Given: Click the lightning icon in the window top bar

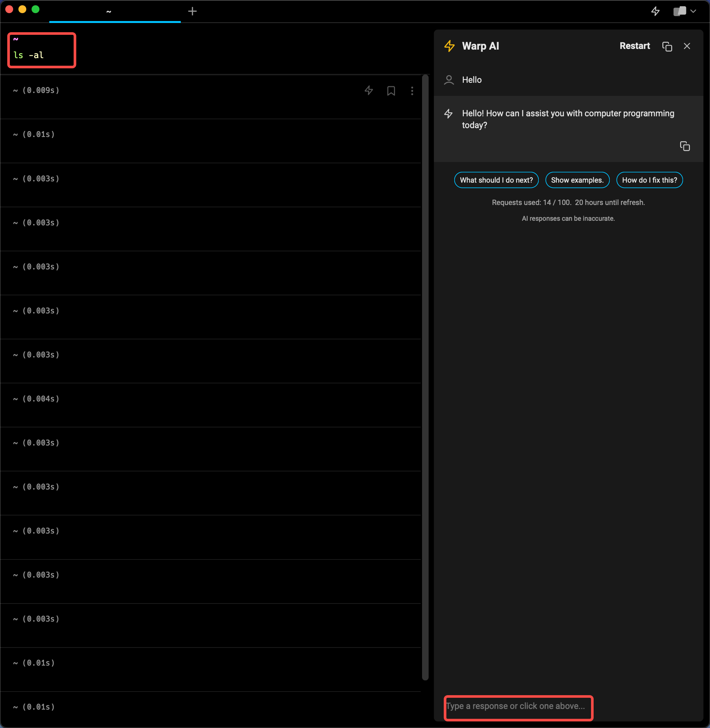Looking at the screenshot, I should [655, 11].
